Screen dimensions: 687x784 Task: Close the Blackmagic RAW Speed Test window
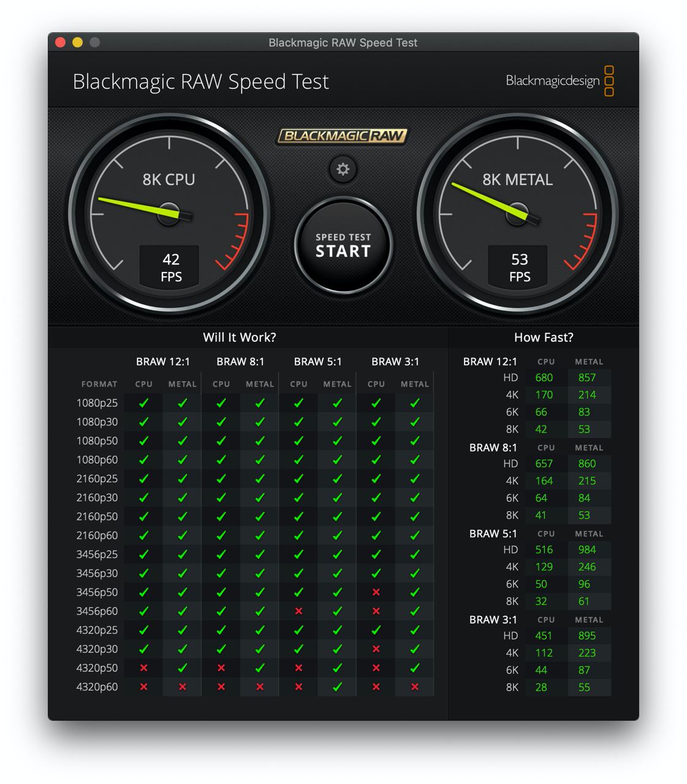(x=60, y=42)
